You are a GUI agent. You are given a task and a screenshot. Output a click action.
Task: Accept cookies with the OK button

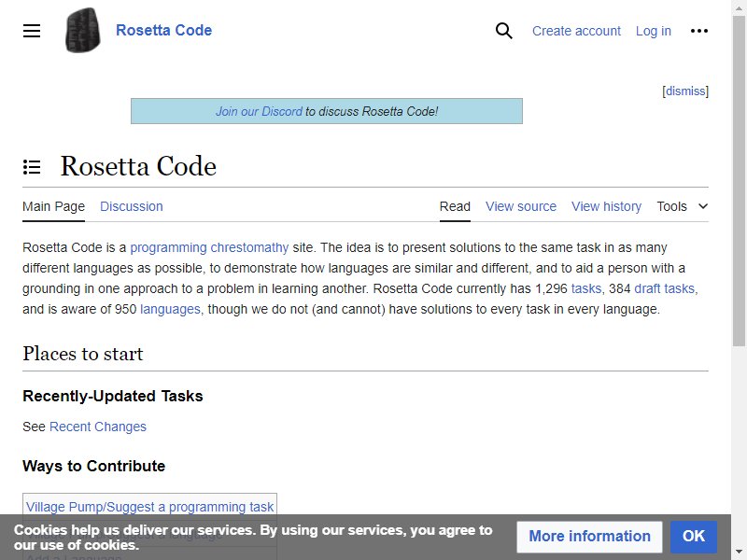click(x=693, y=536)
